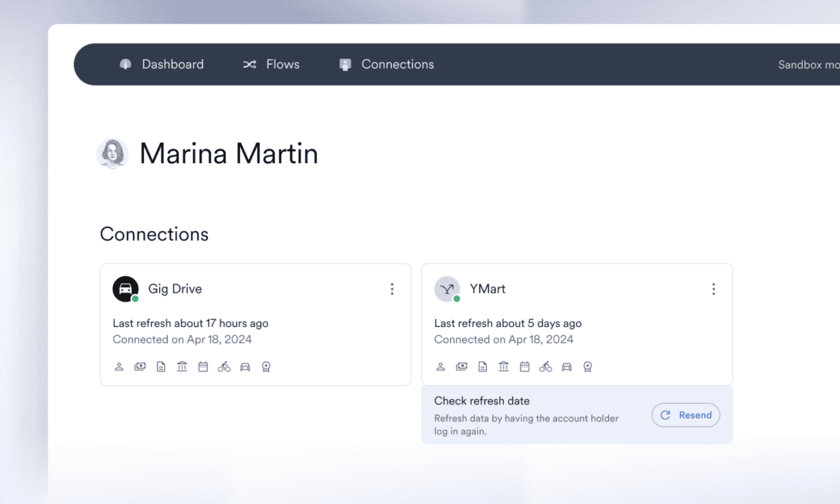Open bank info via the bank icon under YMart
Screen dimensions: 840x504
[503, 366]
